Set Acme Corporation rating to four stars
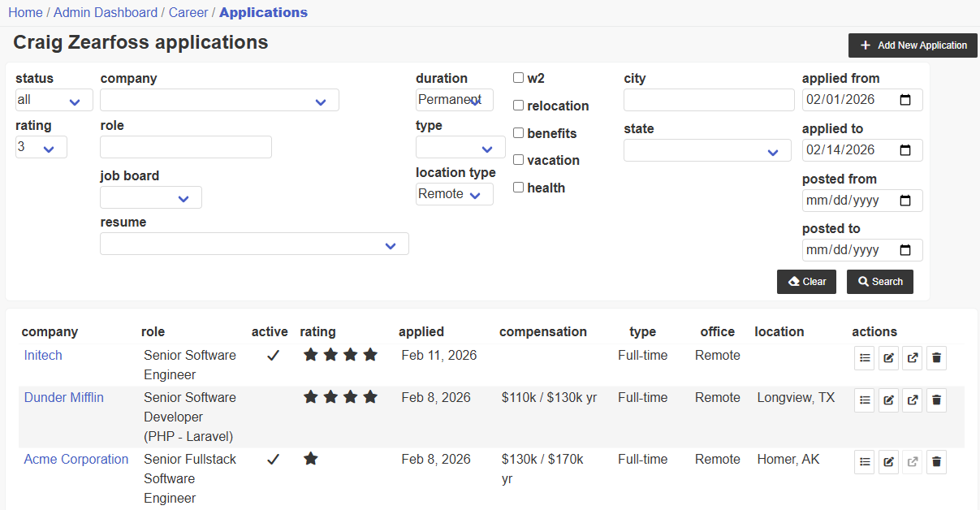Viewport: 980px width, 510px height. [370, 459]
